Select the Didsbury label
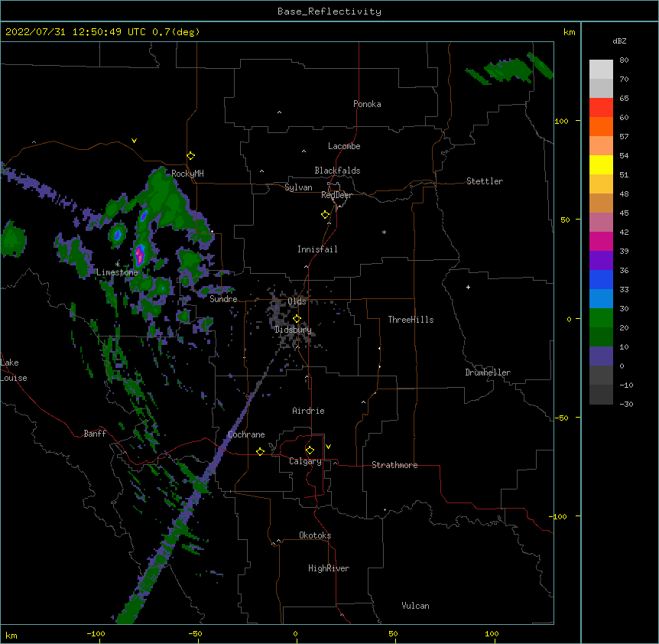 [294, 330]
